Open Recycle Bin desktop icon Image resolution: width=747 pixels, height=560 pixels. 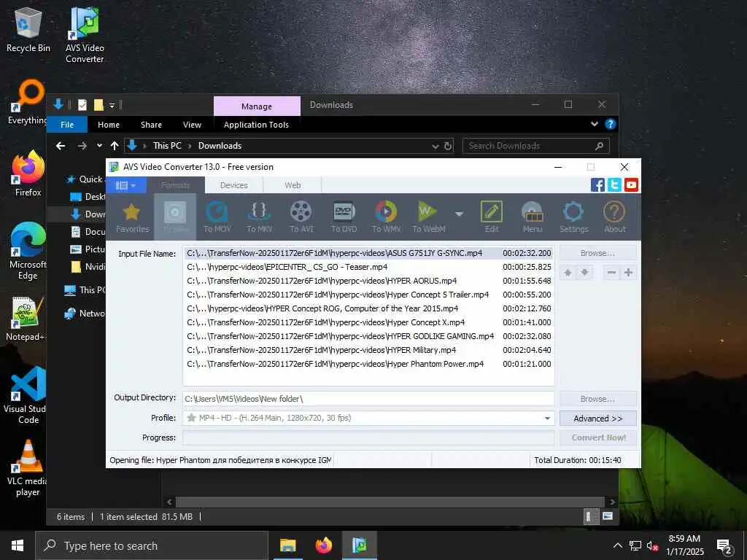point(28,29)
